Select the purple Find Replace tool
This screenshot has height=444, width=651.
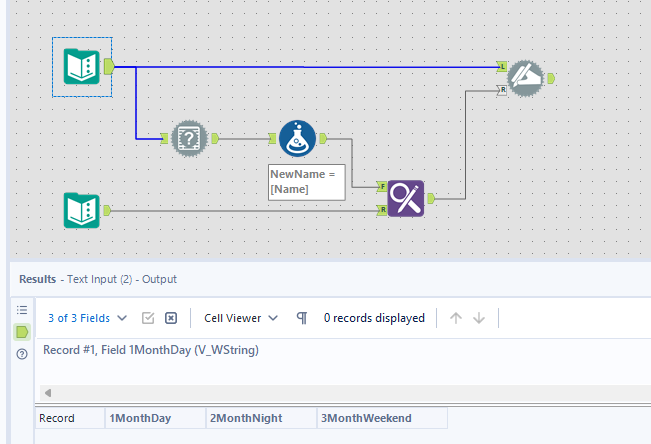[406, 199]
